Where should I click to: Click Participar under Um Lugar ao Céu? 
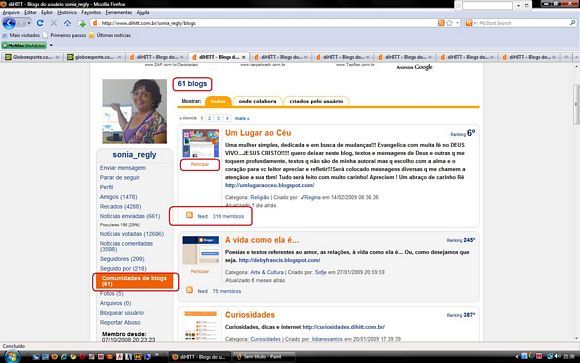coord(200,164)
